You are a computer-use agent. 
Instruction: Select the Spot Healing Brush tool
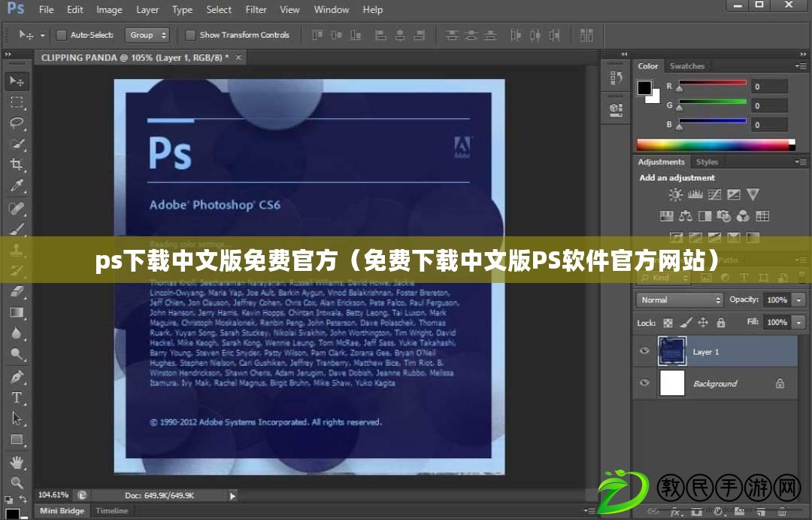[17, 208]
